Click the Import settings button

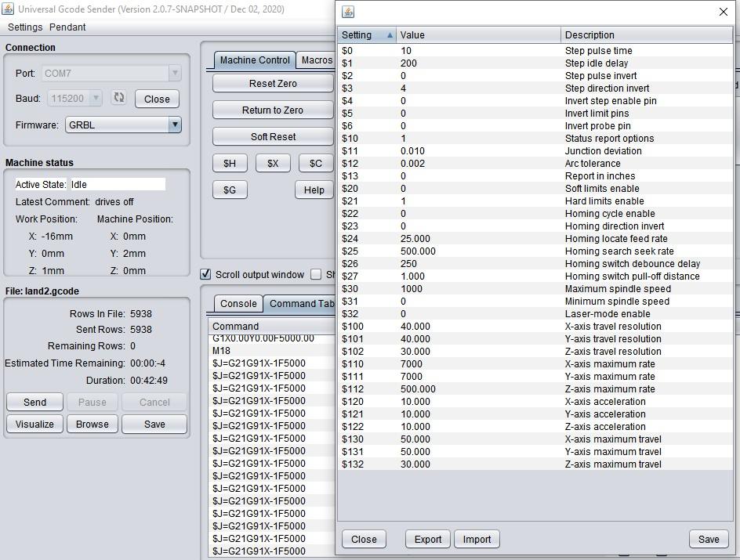tap(477, 540)
